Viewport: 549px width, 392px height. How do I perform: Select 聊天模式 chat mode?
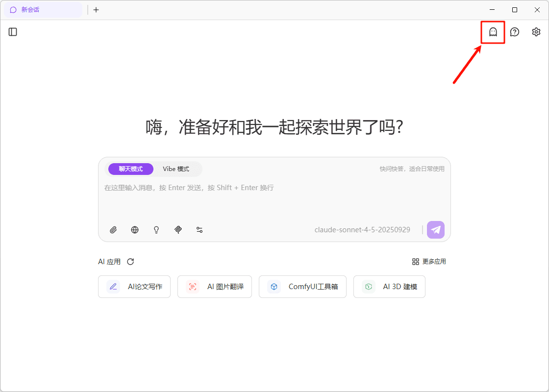click(130, 169)
